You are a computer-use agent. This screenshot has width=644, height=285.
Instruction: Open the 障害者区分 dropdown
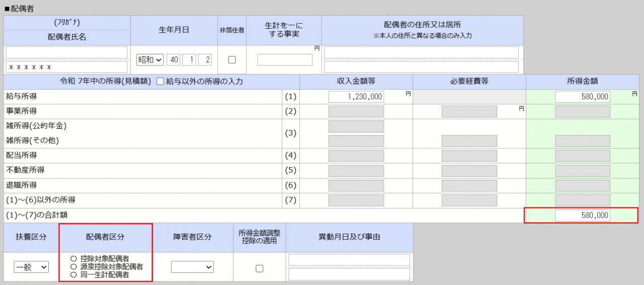tap(192, 267)
